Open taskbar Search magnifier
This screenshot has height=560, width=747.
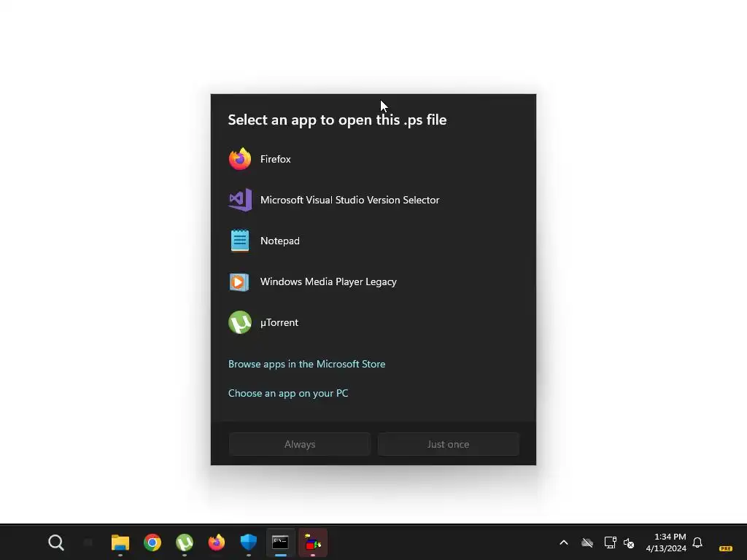[56, 542]
